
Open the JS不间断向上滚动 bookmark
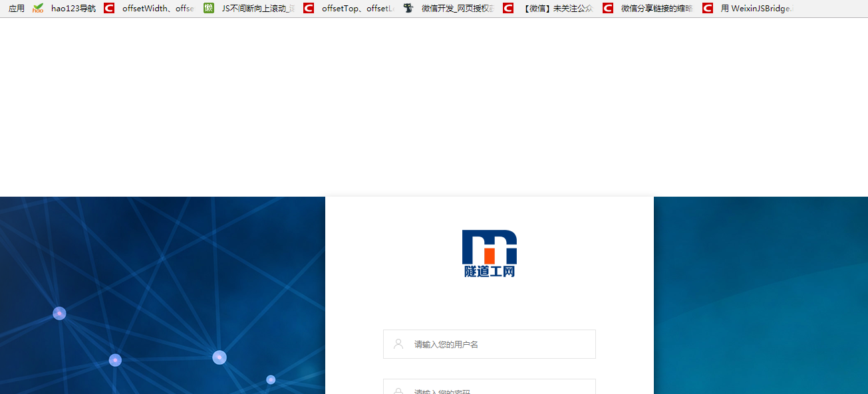[249, 9]
